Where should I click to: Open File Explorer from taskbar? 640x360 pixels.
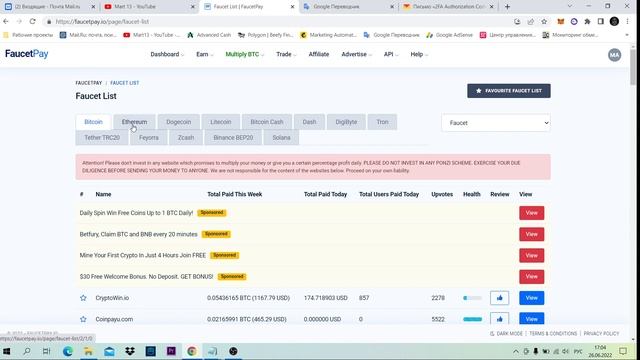pos(88,351)
